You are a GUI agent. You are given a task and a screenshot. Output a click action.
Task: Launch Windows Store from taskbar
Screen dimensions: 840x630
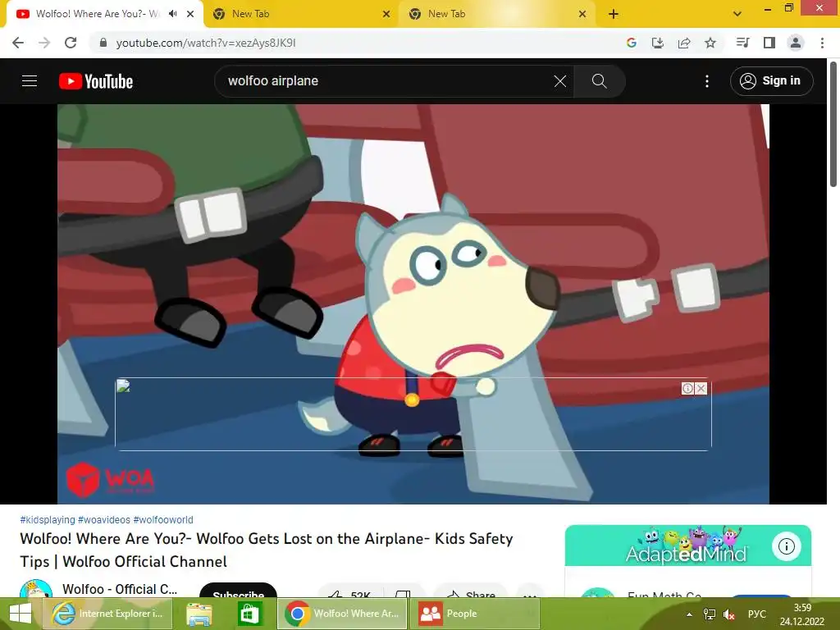pyautogui.click(x=249, y=614)
